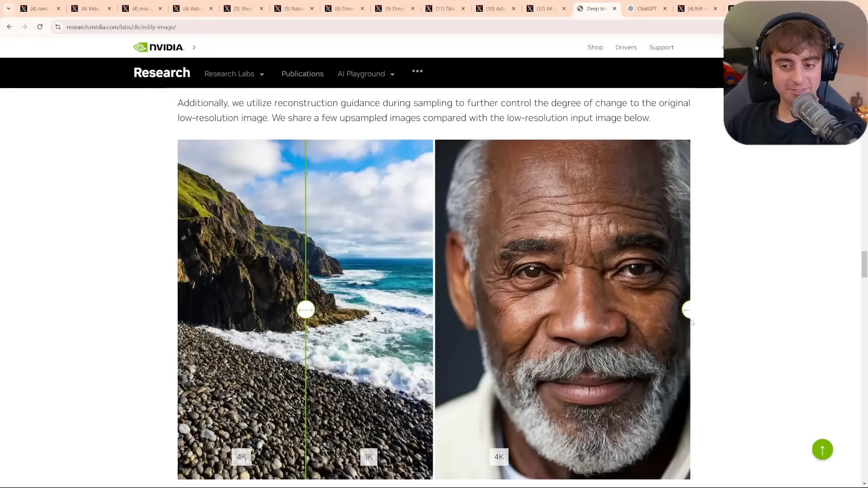Switch to the (5) Natar tab
Viewport: 868px width, 488px height.
pos(294,9)
